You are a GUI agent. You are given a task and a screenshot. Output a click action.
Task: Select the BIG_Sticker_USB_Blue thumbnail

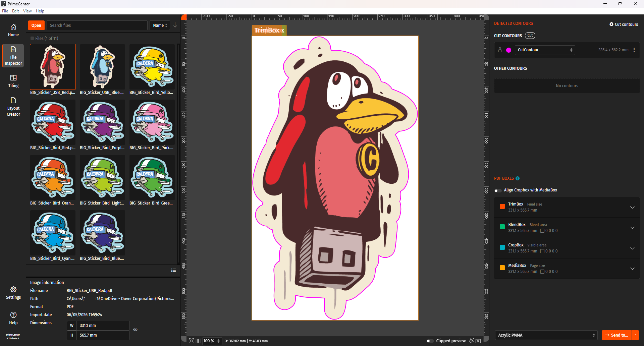tap(102, 67)
